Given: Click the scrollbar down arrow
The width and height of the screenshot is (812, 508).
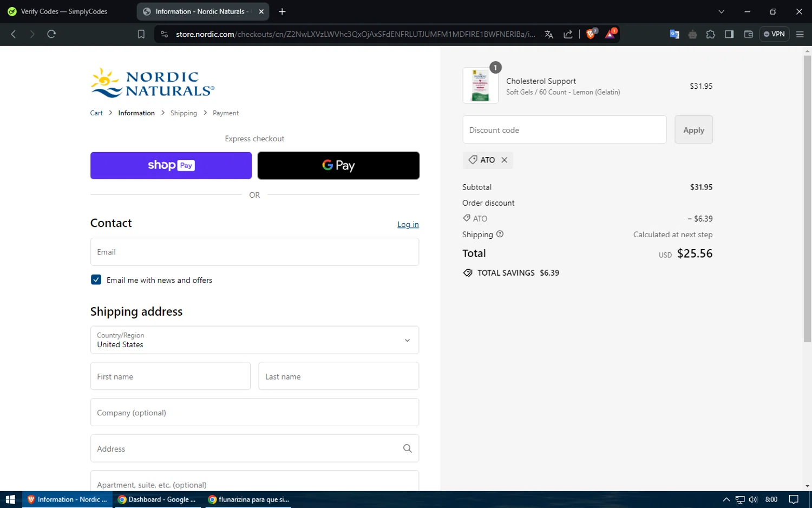Looking at the screenshot, I should [x=807, y=486].
